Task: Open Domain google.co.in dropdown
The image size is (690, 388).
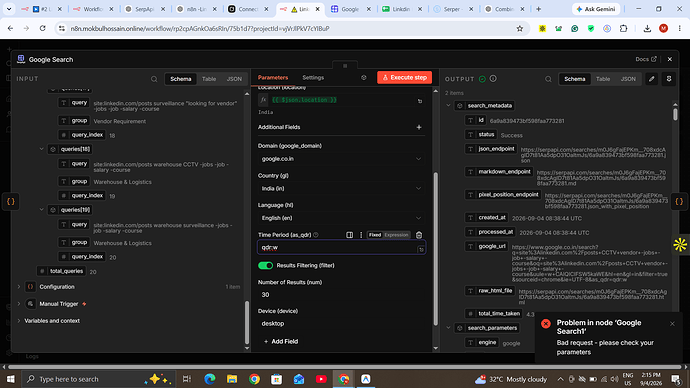Action: coord(341,159)
